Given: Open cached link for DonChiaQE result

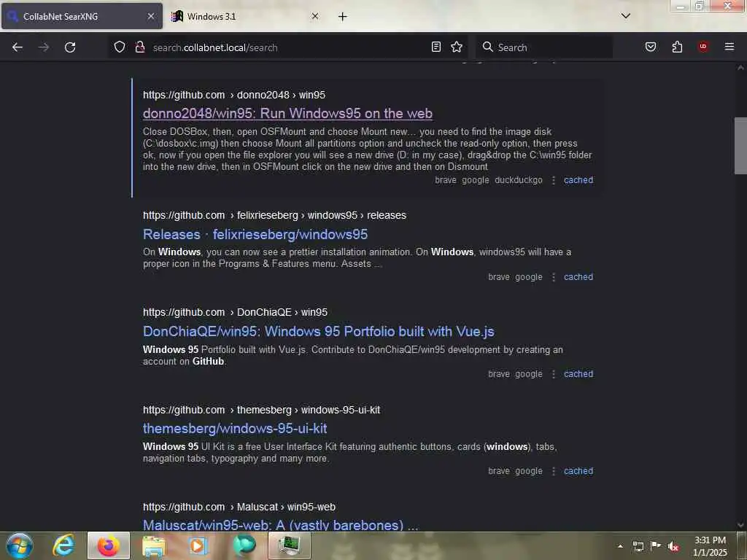Looking at the screenshot, I should [x=578, y=374].
